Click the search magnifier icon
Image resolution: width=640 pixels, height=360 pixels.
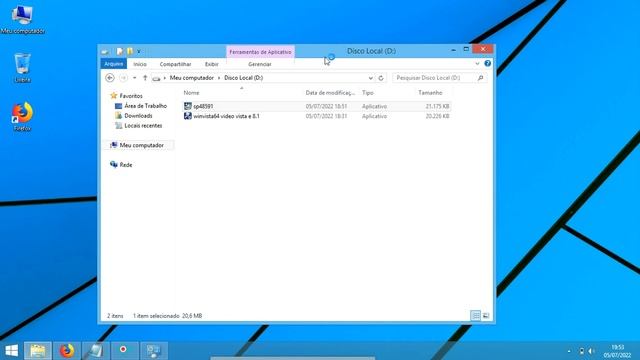pyautogui.click(x=480, y=78)
